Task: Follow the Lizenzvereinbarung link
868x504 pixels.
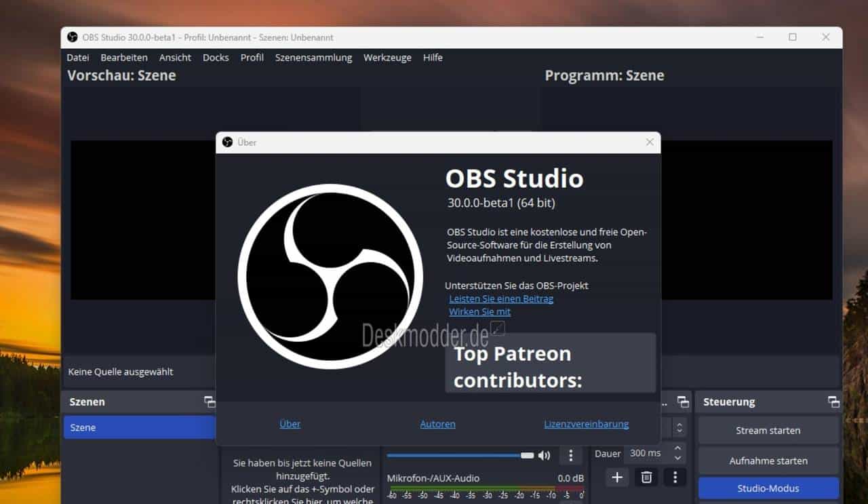Action: pyautogui.click(x=586, y=424)
